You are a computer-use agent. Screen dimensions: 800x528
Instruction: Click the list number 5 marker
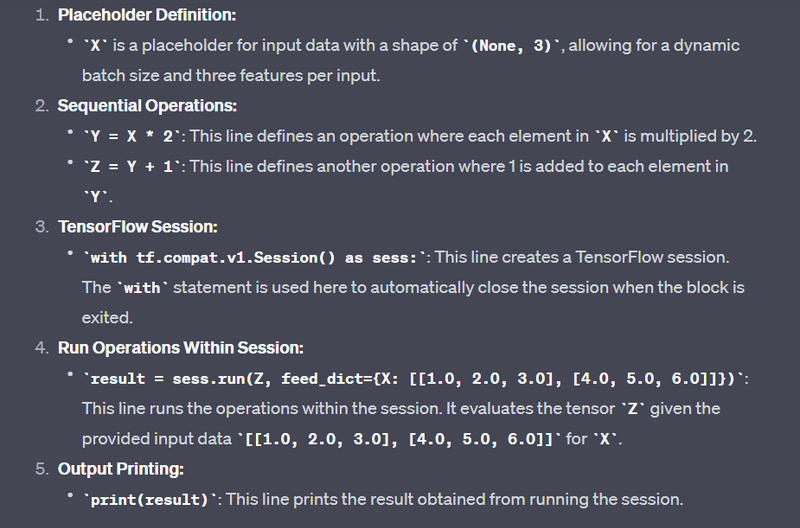41,468
